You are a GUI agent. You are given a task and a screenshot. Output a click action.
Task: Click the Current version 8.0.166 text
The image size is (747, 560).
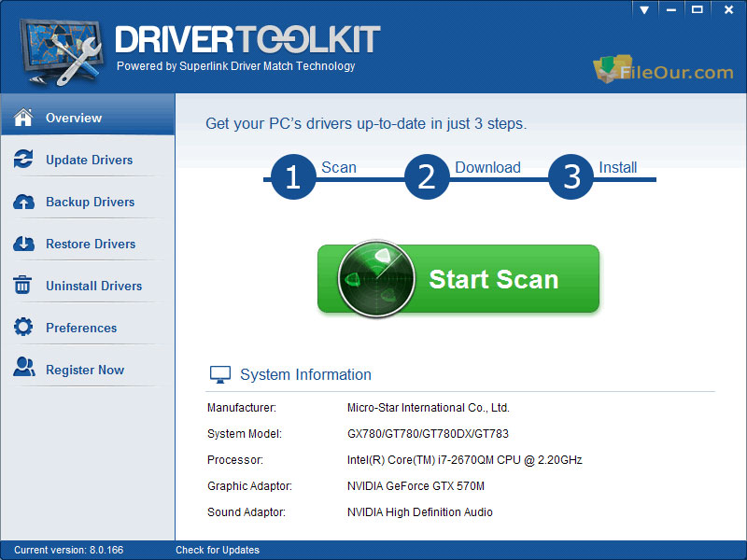click(x=68, y=550)
